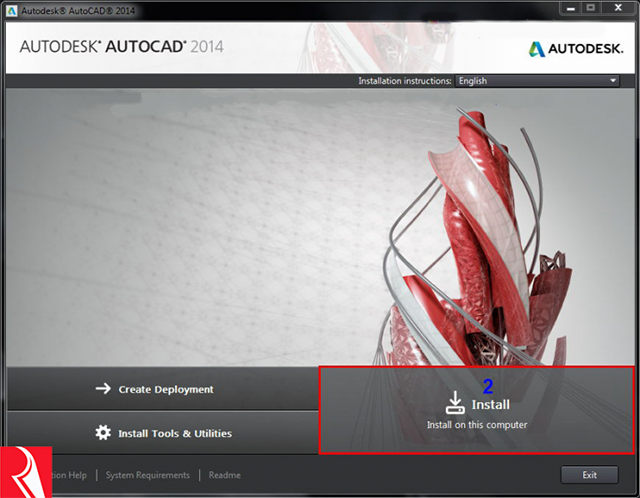Click the Autodesk AutoCAD 2014 header title
Screen dimensions: 640x498
click(120, 47)
